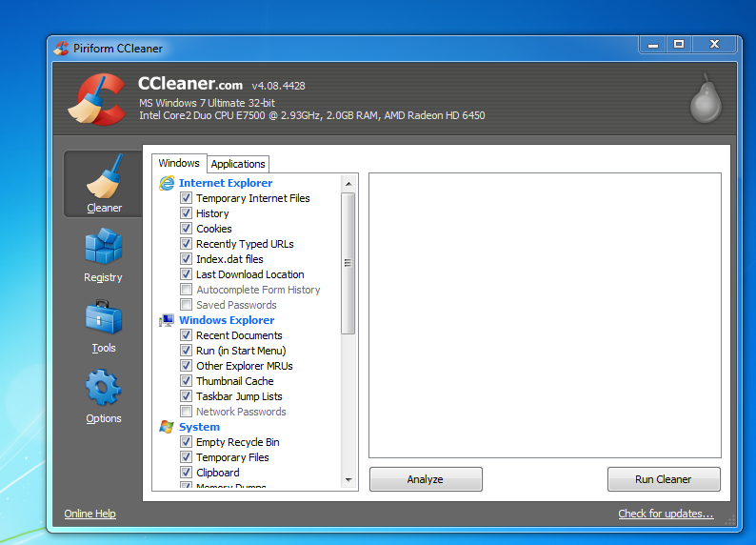The height and width of the screenshot is (545, 756).
Task: Toggle Recently Typed URLs checkbox
Action: pos(186,244)
